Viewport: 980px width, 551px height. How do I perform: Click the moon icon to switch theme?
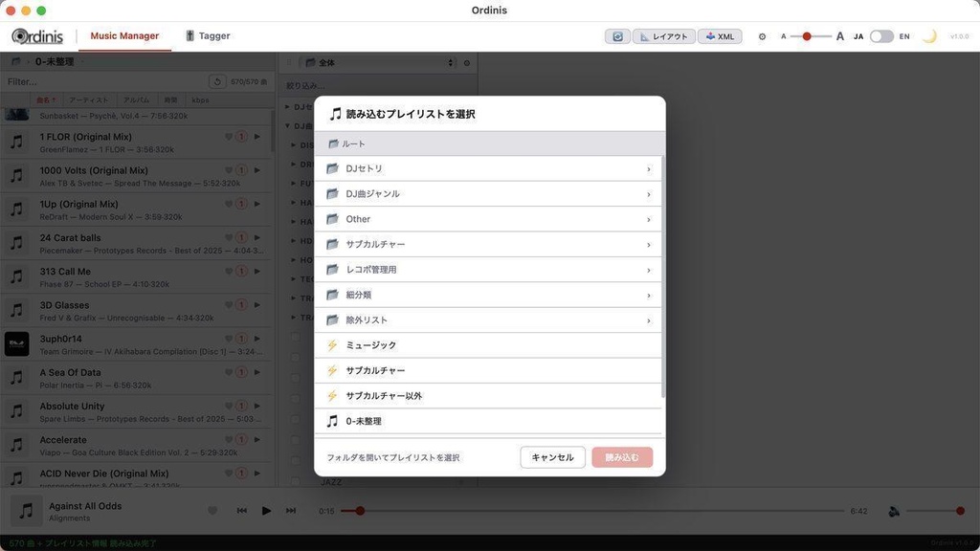click(x=927, y=35)
